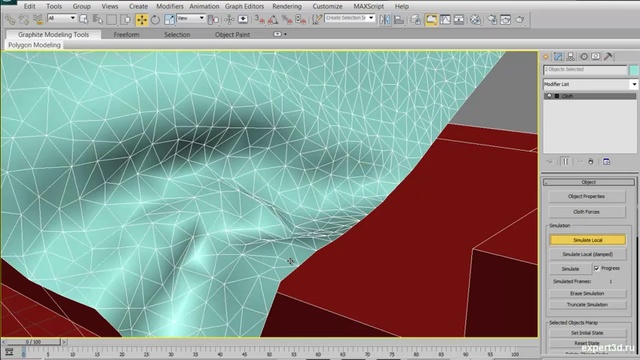
Task: Toggle Cloth modifier lightbulb visibility
Action: pos(549,96)
